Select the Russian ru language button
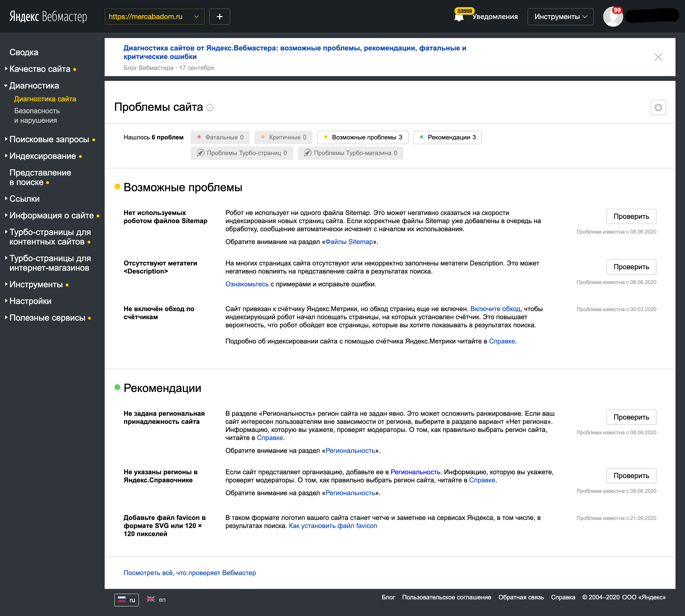This screenshot has height=616, width=685. tap(127, 600)
